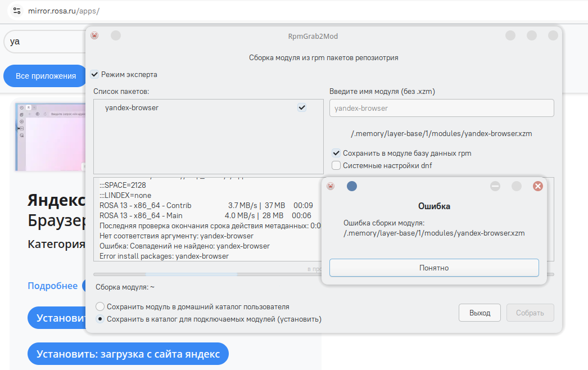Open the Подробнее link on the page
The height and width of the screenshot is (370, 588).
pyautogui.click(x=52, y=286)
